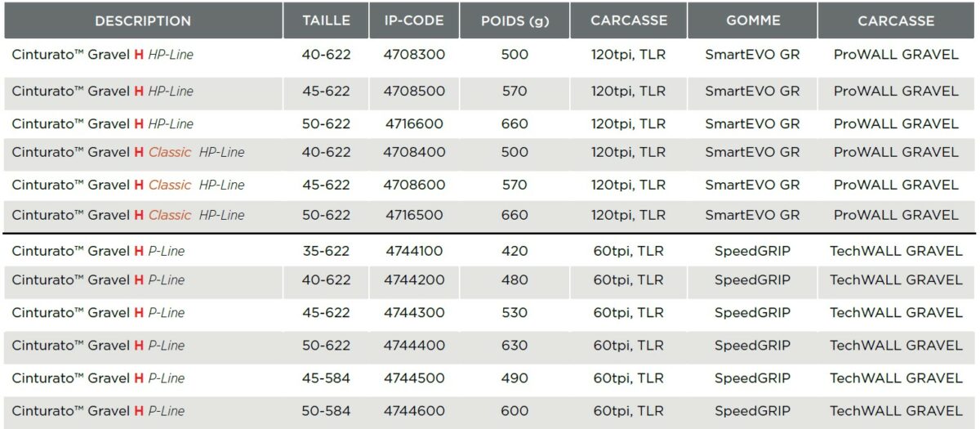980x429 pixels.
Task: Click IP-code 4708600 cell
Action: [x=415, y=185]
